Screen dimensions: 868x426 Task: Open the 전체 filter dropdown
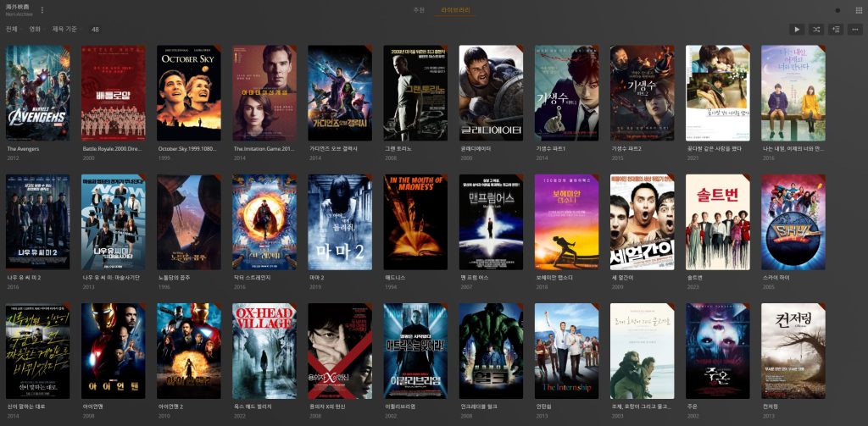(x=12, y=29)
